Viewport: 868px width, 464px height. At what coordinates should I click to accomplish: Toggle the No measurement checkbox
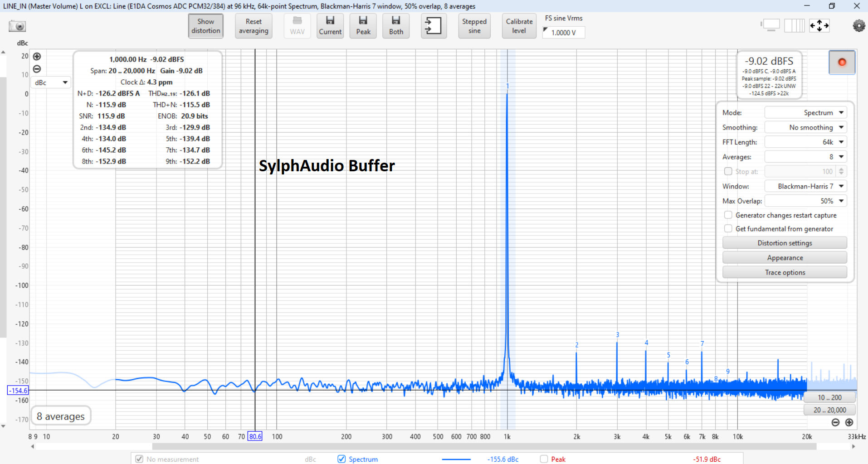point(139,459)
